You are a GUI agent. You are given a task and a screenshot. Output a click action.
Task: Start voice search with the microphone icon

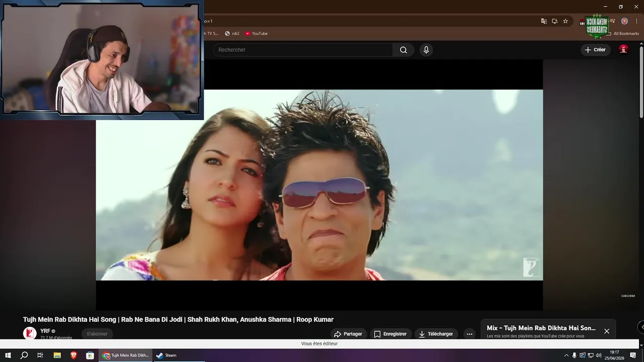[426, 50]
